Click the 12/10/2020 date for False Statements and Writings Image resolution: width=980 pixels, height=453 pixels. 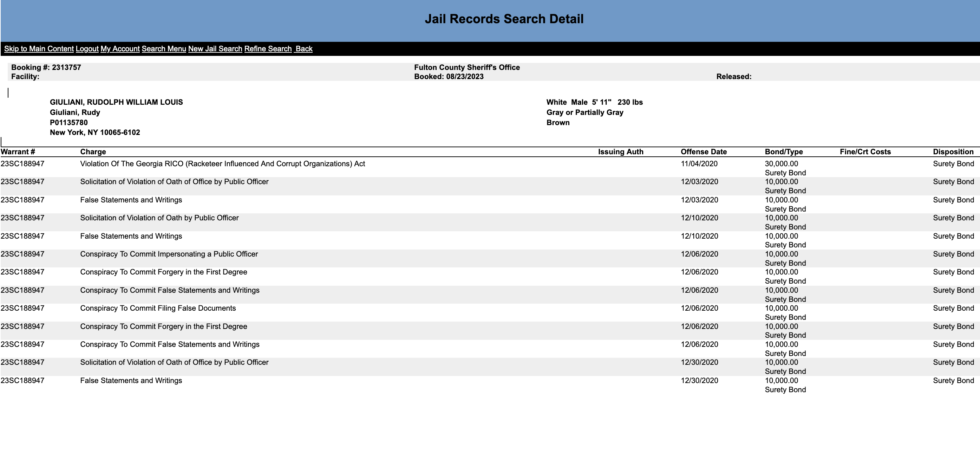click(x=699, y=236)
